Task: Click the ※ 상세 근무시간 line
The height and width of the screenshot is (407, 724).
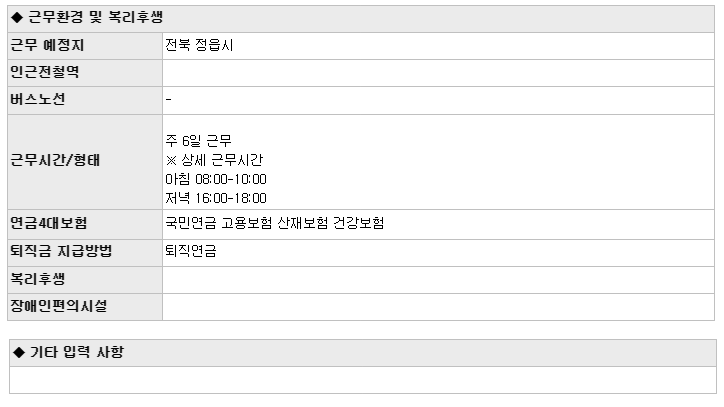Action: click(x=214, y=160)
